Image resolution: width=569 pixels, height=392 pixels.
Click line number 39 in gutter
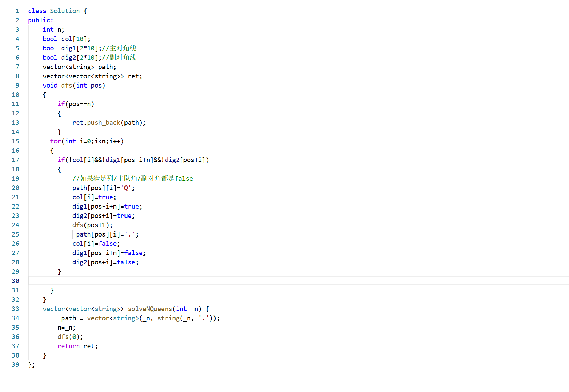click(x=16, y=365)
